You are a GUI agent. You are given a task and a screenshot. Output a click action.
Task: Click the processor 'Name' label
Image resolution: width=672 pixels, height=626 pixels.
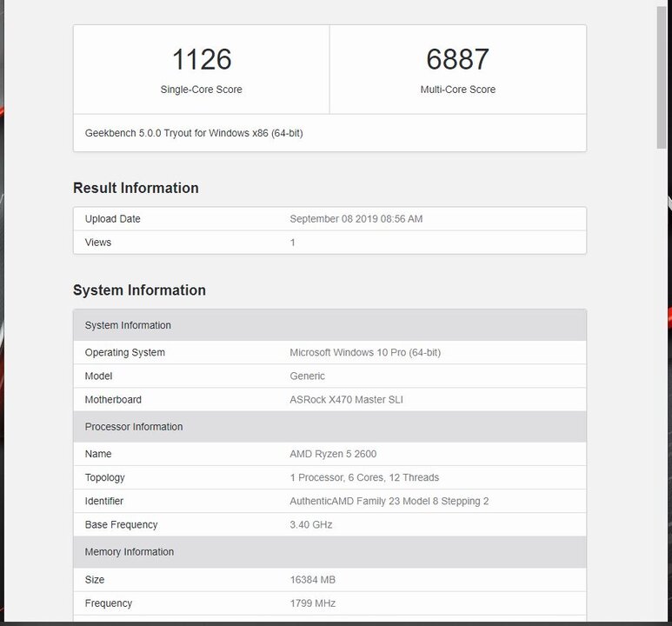coord(98,454)
